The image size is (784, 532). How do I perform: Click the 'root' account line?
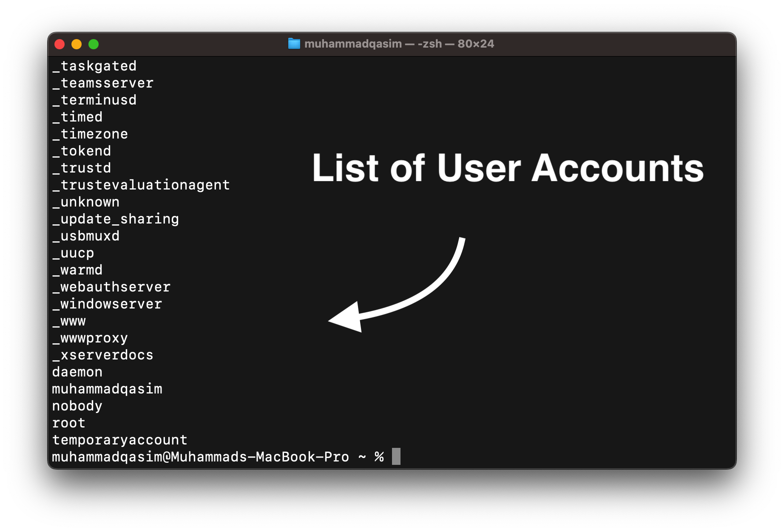pos(68,423)
